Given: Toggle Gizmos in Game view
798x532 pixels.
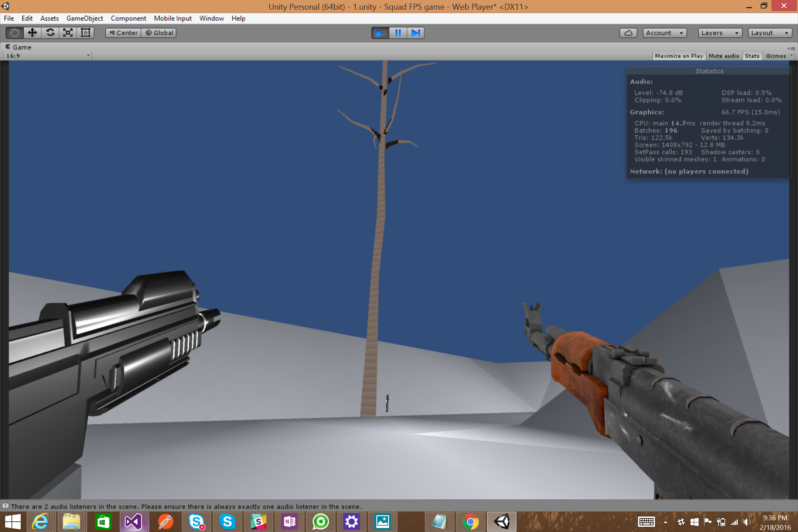Looking at the screenshot, I should coord(776,56).
